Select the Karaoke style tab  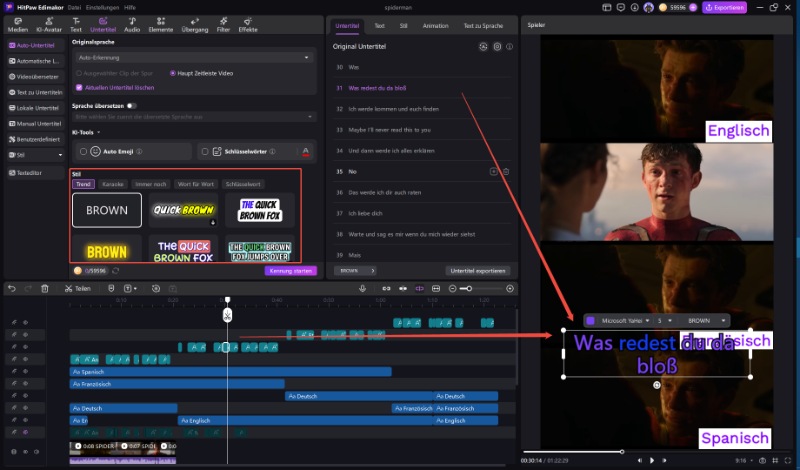(113, 184)
